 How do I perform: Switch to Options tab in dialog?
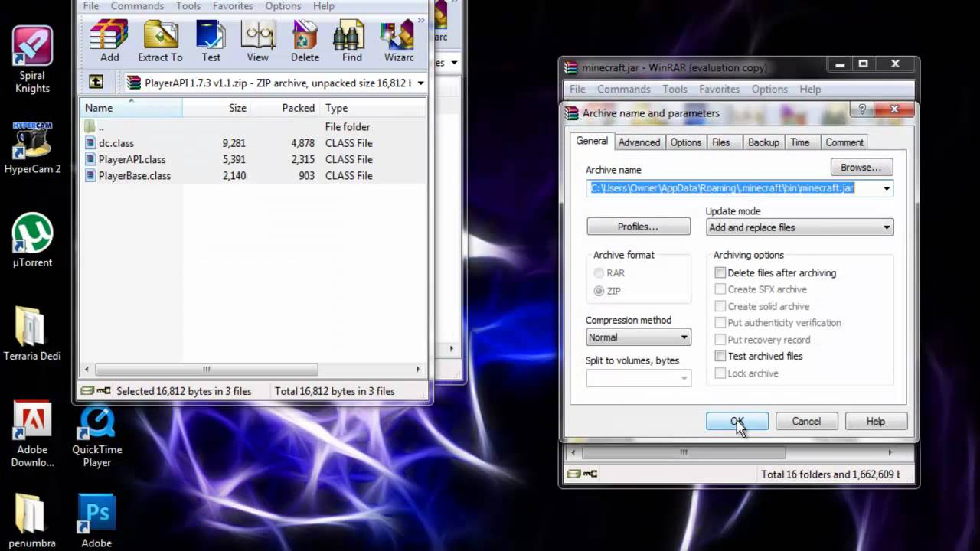[685, 142]
